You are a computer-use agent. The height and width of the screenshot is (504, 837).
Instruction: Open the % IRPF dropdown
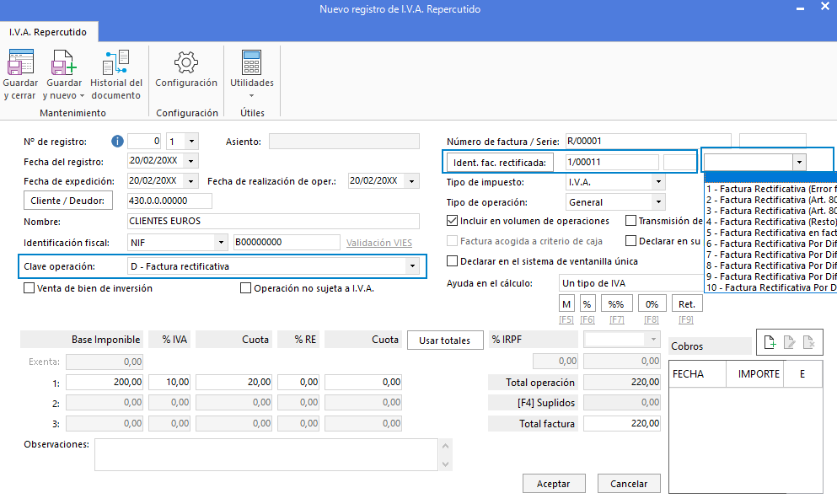pos(653,340)
